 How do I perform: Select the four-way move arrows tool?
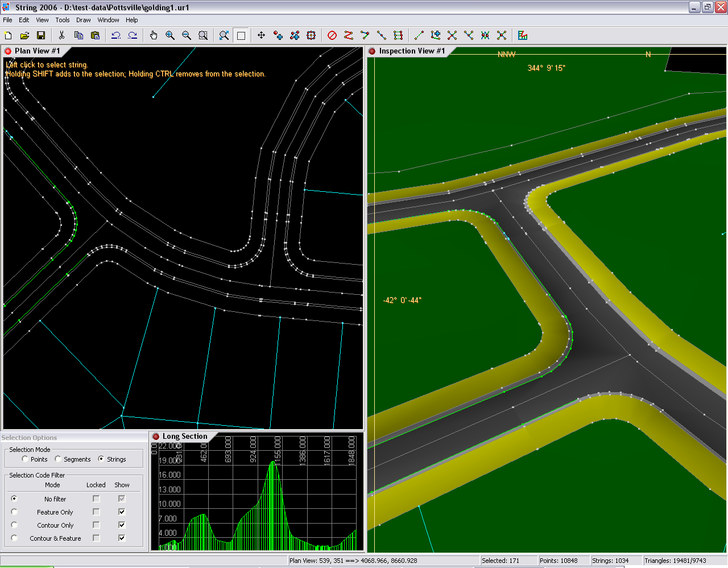tap(261, 35)
